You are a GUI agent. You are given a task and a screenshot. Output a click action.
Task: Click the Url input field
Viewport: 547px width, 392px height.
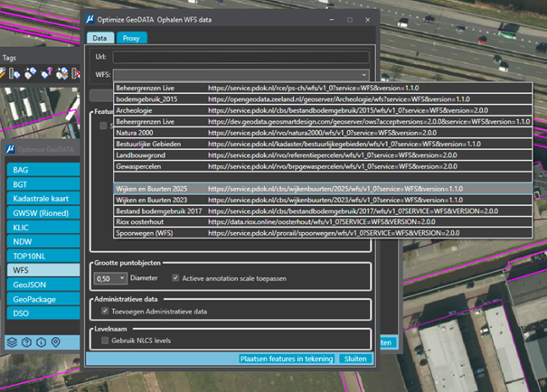click(x=241, y=57)
